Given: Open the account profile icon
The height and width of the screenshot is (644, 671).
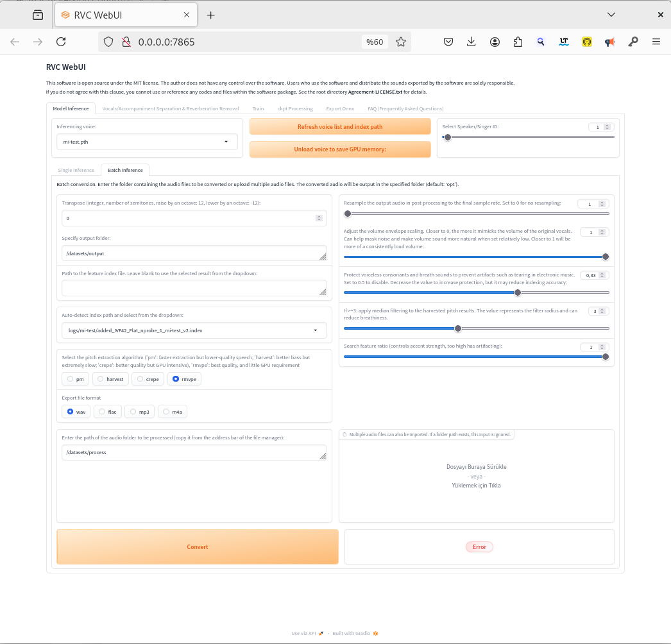Looking at the screenshot, I should click(x=495, y=42).
